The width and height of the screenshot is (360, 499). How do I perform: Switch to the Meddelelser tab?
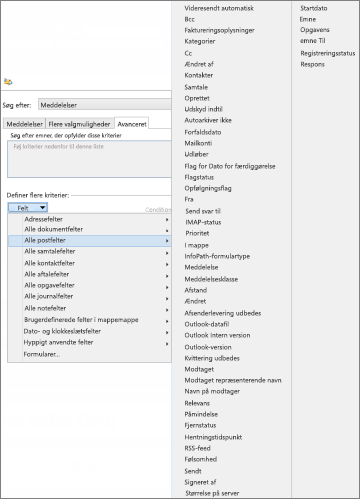pos(24,124)
